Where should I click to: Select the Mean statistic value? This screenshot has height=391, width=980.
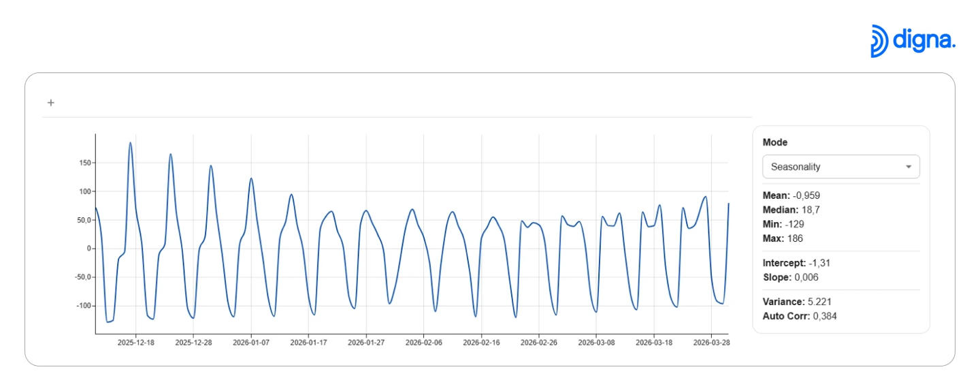click(x=806, y=195)
